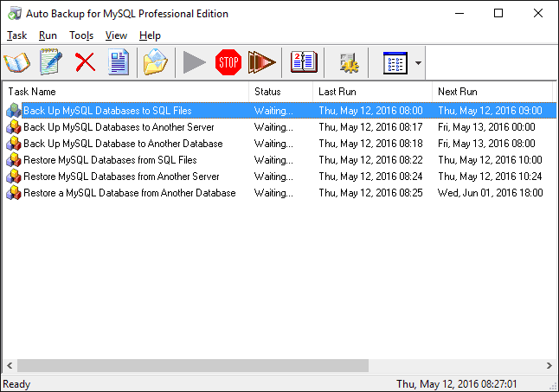The image size is (559, 392).
Task: Click the red STOP sign icon
Action: click(228, 62)
